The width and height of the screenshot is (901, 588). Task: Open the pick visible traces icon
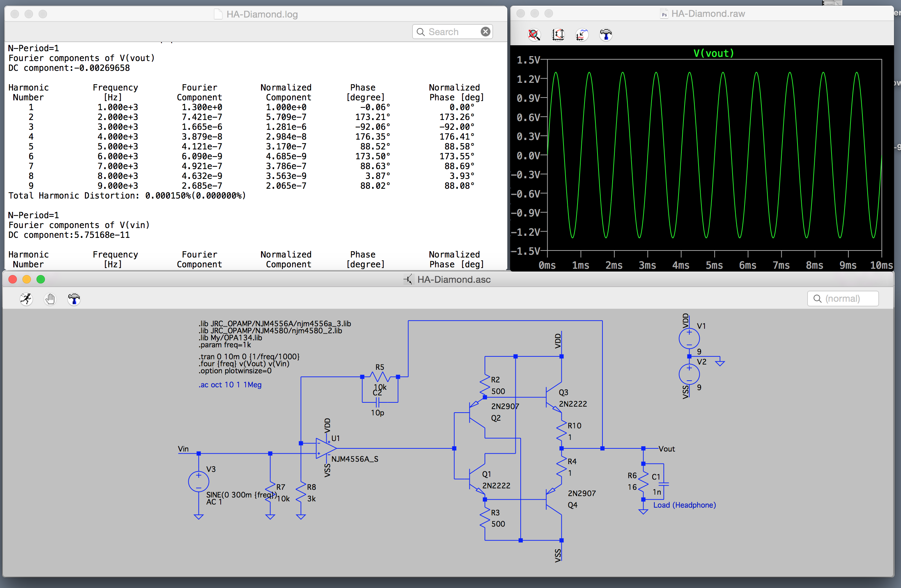pyautogui.click(x=582, y=35)
